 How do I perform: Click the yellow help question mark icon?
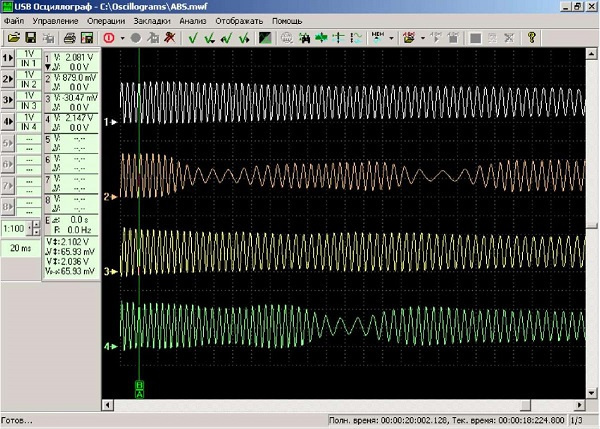(x=531, y=38)
